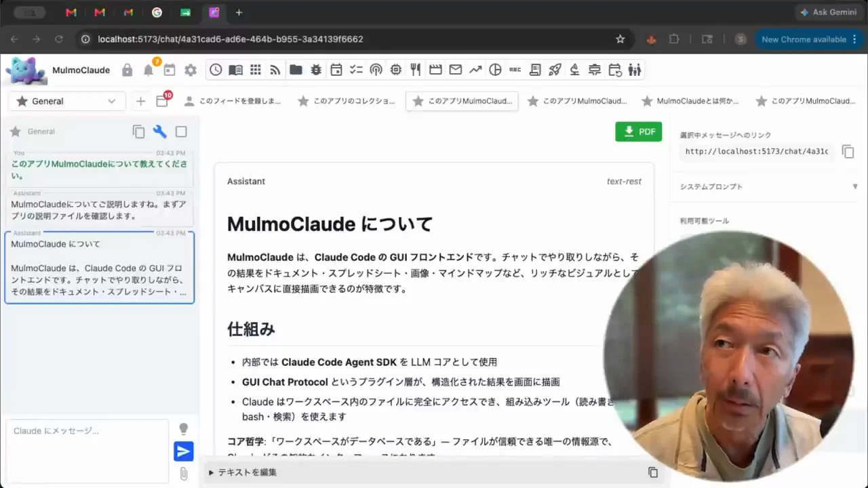
Task: Click the clock history icon
Action: pyautogui.click(x=216, y=69)
